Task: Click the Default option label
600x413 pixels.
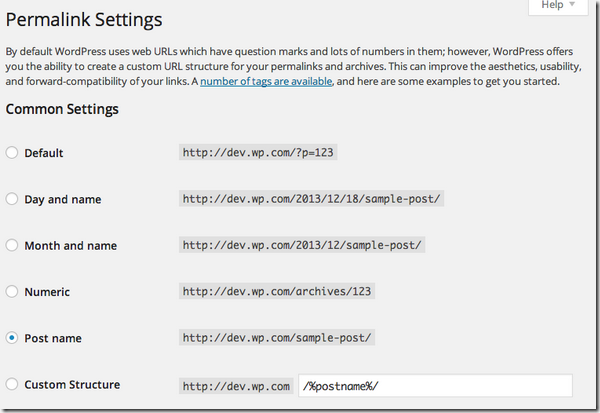Action: (x=43, y=153)
